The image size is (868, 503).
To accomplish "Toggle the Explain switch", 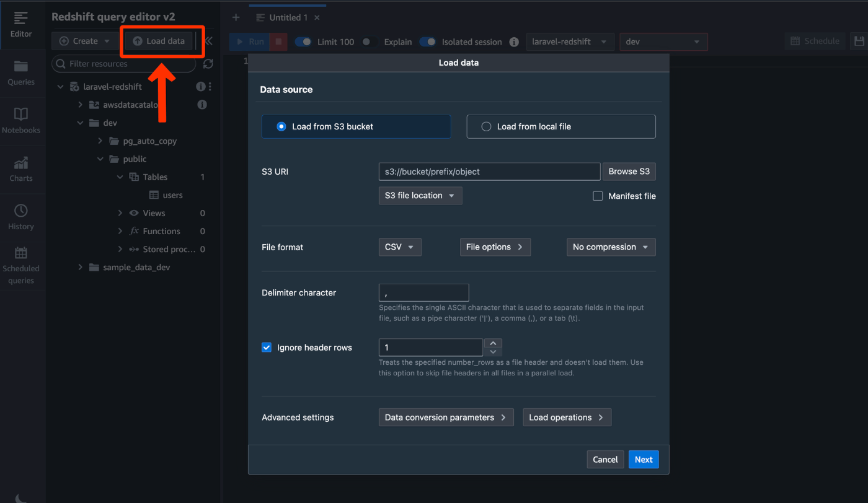I will [370, 42].
